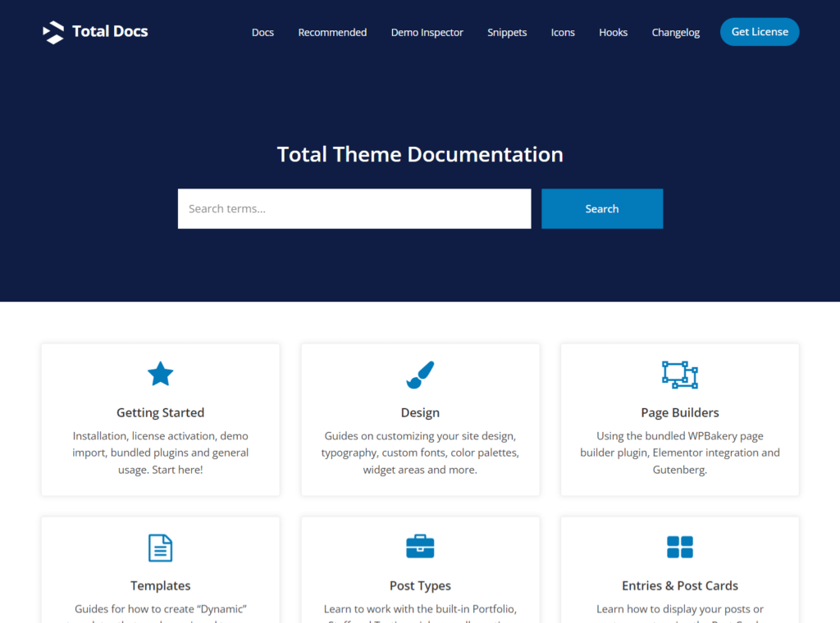Click the Post Types briefcase icon
Image resolution: width=840 pixels, height=623 pixels.
420,547
